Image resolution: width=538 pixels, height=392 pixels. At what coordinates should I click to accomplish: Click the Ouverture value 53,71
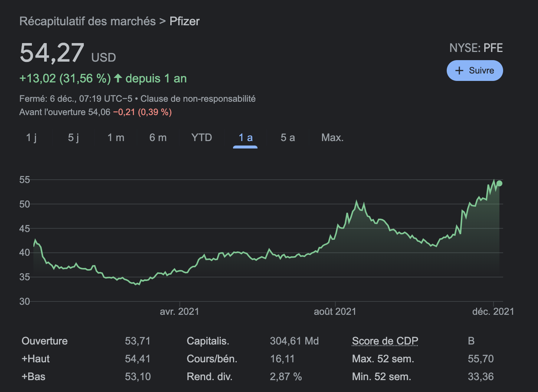point(138,341)
